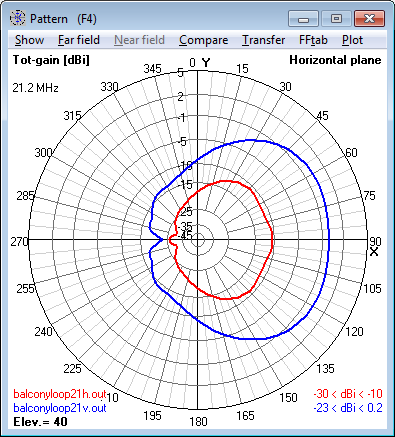This screenshot has height=437, width=395.
Task: Click the Horizontal plane label
Action: coord(335,60)
